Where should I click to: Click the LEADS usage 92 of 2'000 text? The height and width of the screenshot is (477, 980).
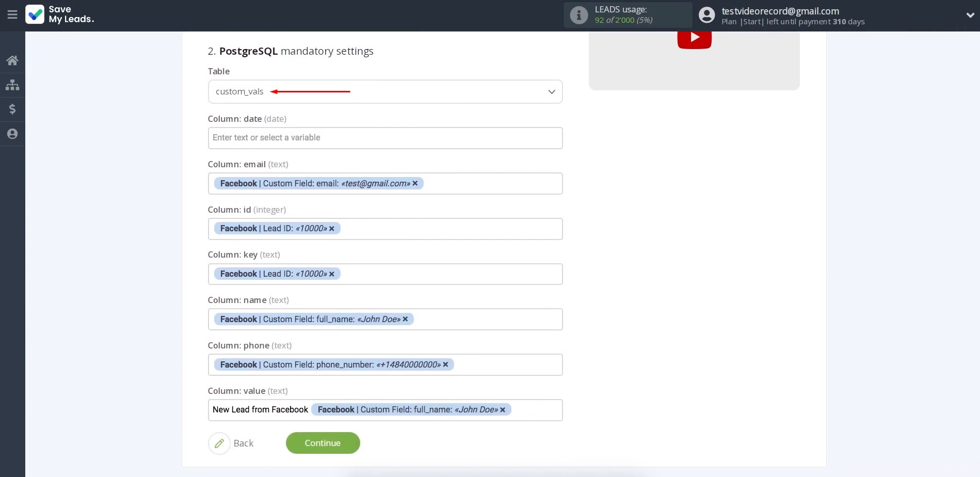(623, 20)
